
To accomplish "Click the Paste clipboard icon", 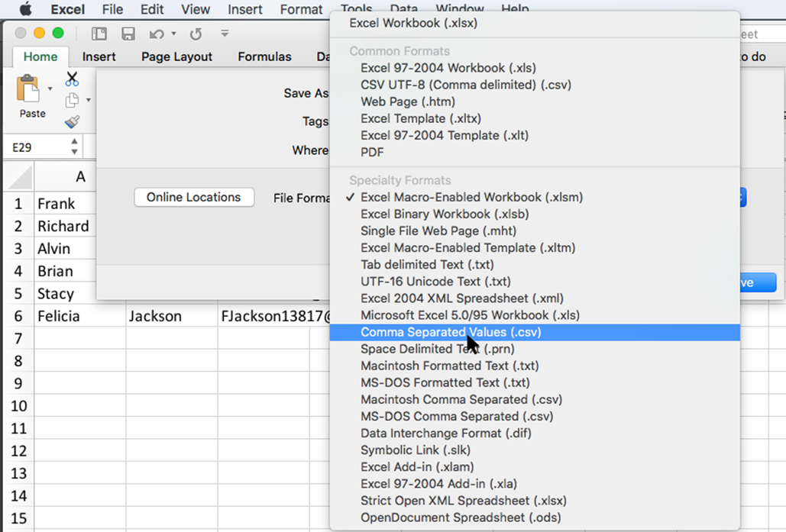I will [x=28, y=89].
